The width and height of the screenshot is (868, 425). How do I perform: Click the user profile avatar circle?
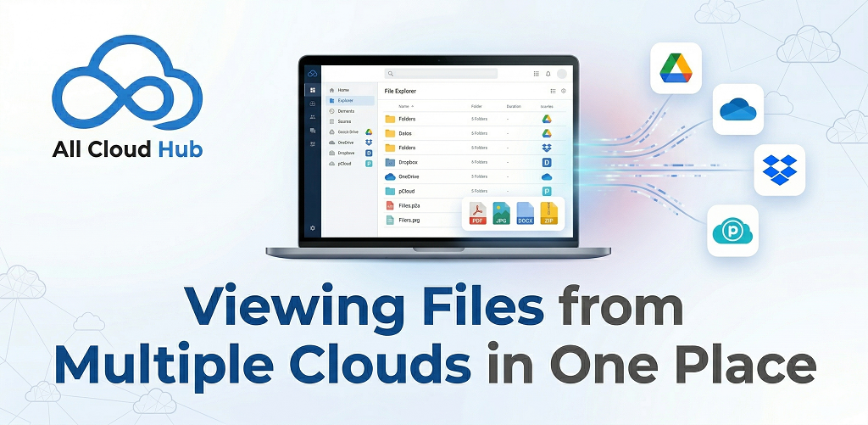click(561, 74)
